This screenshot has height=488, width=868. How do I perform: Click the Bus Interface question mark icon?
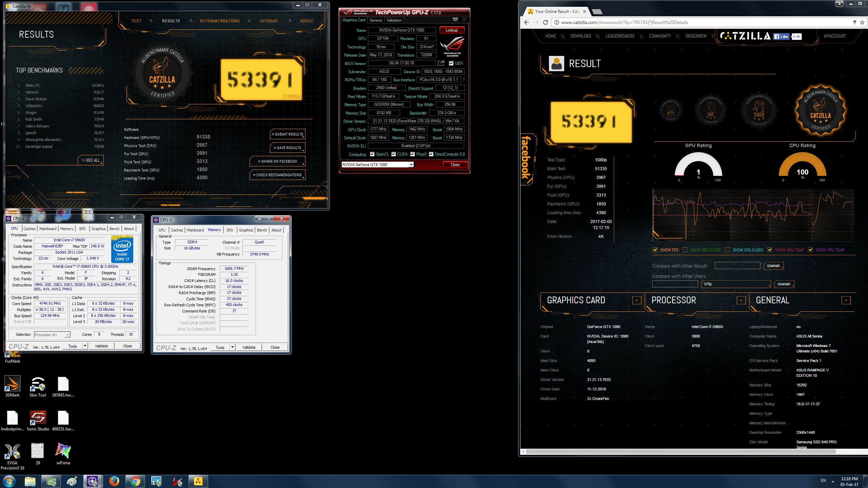pyautogui.click(x=463, y=80)
